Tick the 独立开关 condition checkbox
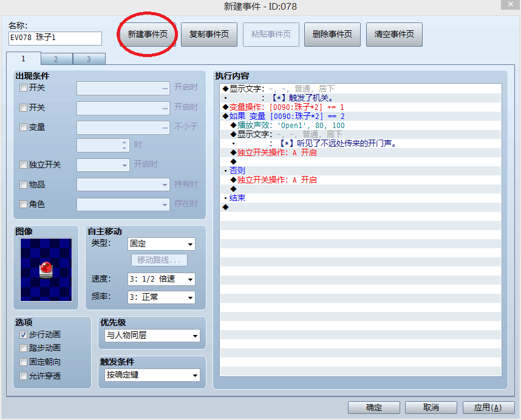This screenshot has width=521, height=420. pyautogui.click(x=23, y=164)
